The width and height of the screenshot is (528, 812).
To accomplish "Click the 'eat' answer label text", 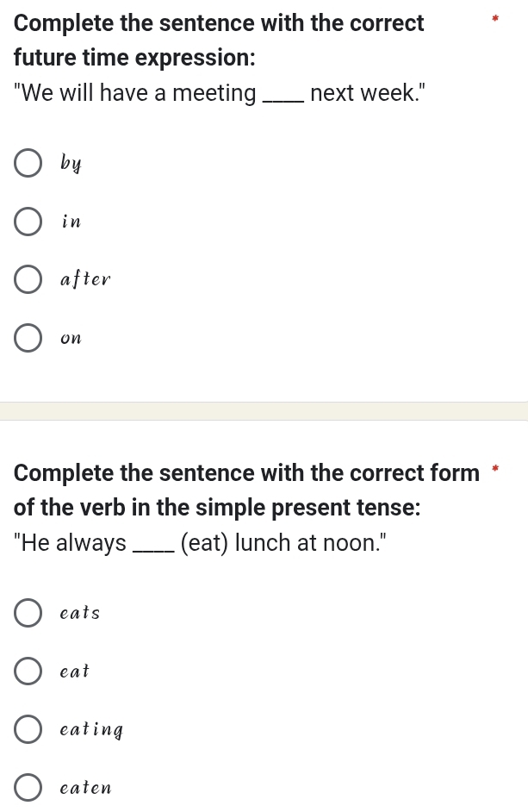I will pyautogui.click(x=75, y=671).
